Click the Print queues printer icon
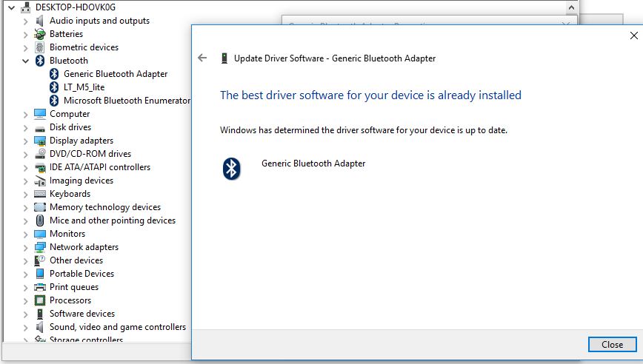 pyautogui.click(x=40, y=287)
